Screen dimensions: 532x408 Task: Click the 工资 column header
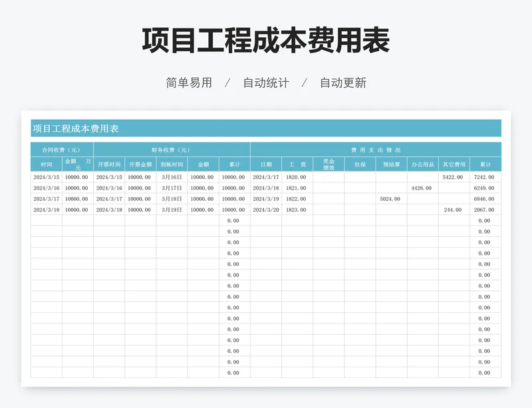tap(297, 164)
